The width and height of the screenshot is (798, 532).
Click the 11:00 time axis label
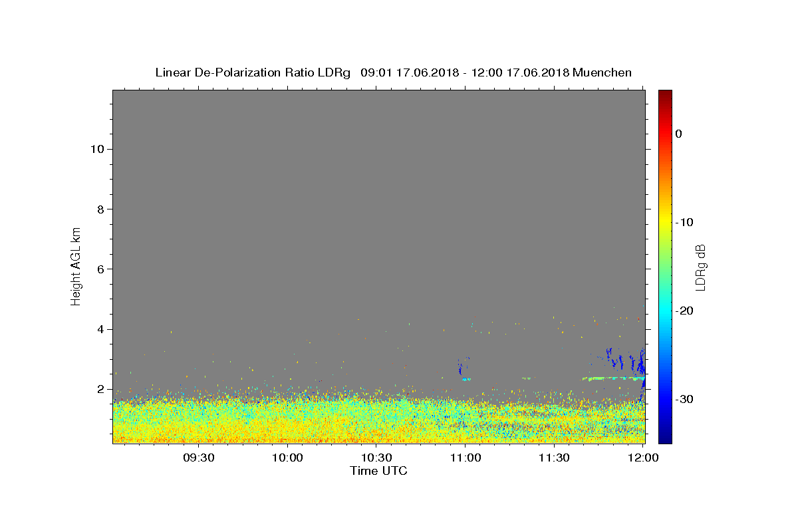coord(465,458)
